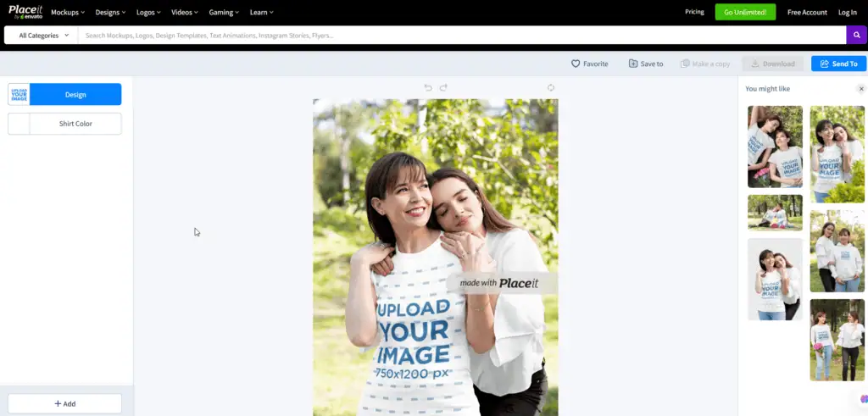Click the crosshair recenter icon above canvas
Viewport: 868px width, 416px height.
pos(551,87)
